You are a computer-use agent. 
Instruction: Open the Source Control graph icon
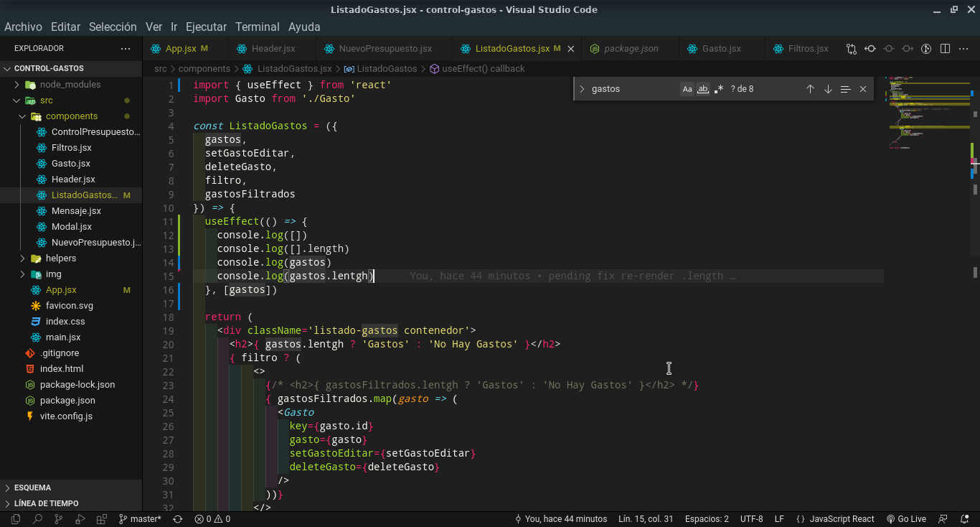[925, 48]
